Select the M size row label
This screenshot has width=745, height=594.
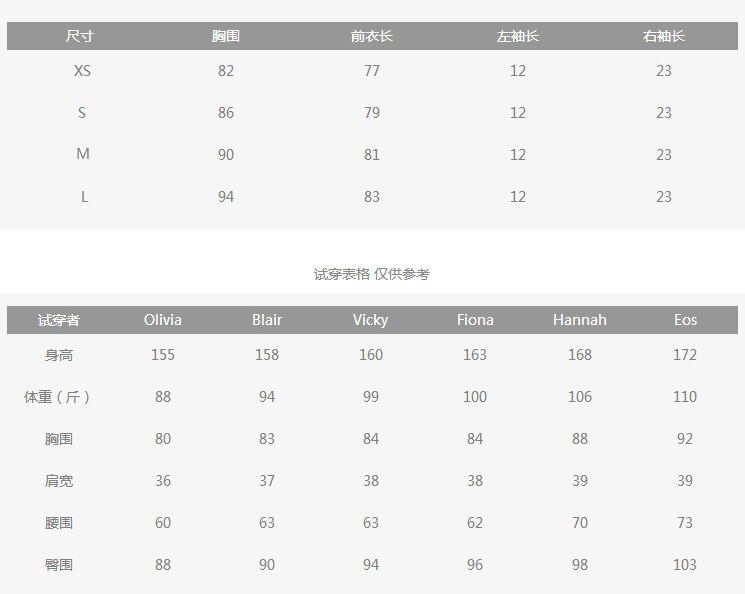83,154
